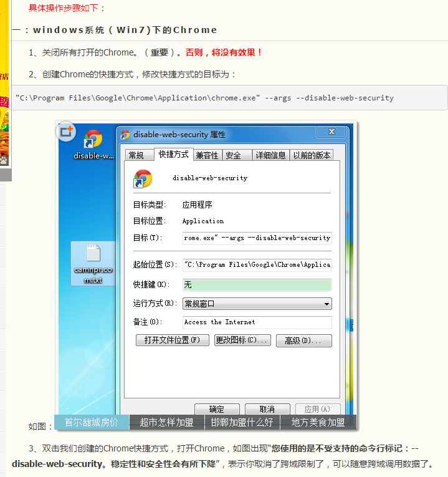Image resolution: width=448 pixels, height=477 pixels.
Task: Open the 详细信息 tab
Action: point(271,155)
